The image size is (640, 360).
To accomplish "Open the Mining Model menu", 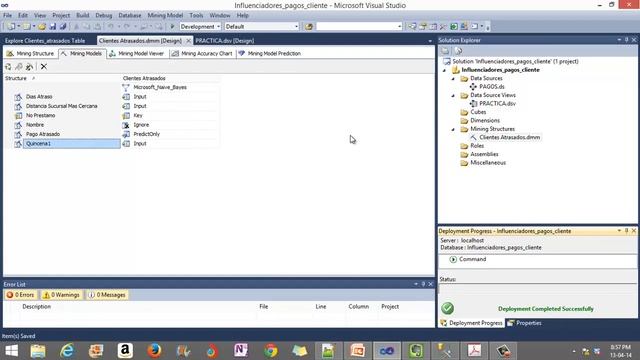I will coord(165,16).
